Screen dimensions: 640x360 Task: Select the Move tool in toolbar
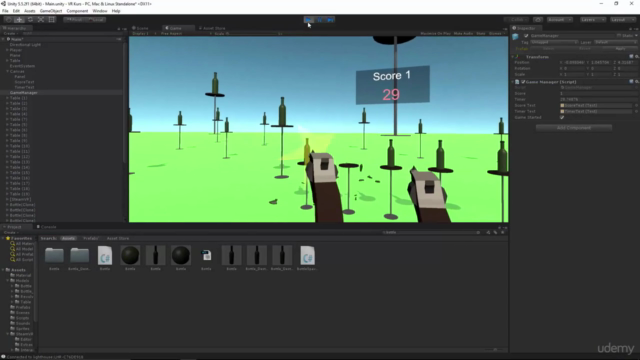19,20
